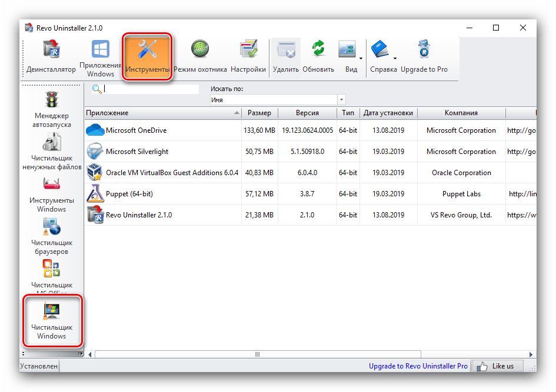The image size is (556, 392).
Task: Select Чистильщик ненужных файлов sidebar tool
Action: (52, 151)
